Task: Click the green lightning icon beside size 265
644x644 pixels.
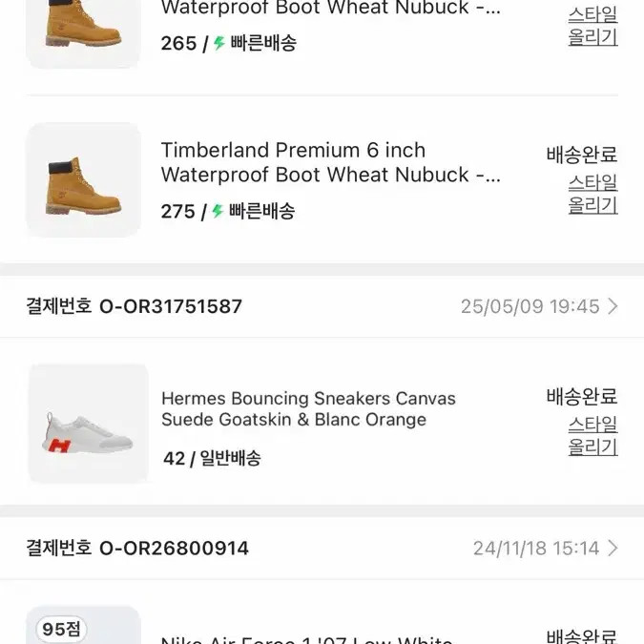Action: click(x=218, y=43)
